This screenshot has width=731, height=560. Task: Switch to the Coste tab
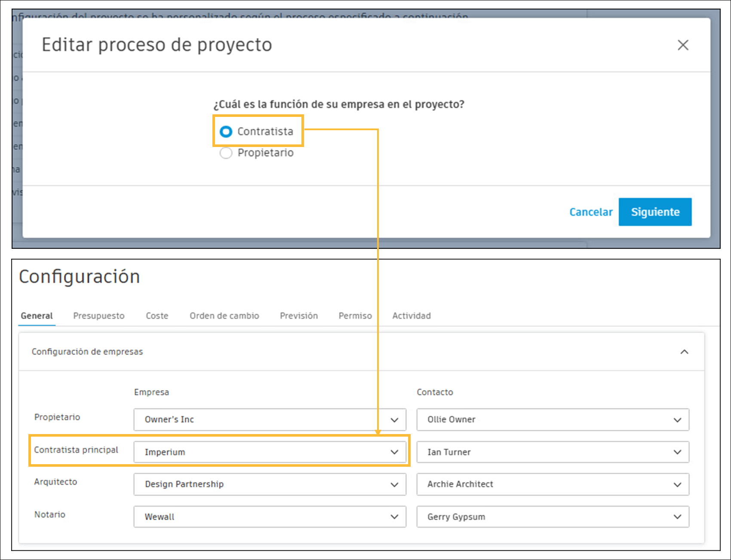pyautogui.click(x=157, y=315)
